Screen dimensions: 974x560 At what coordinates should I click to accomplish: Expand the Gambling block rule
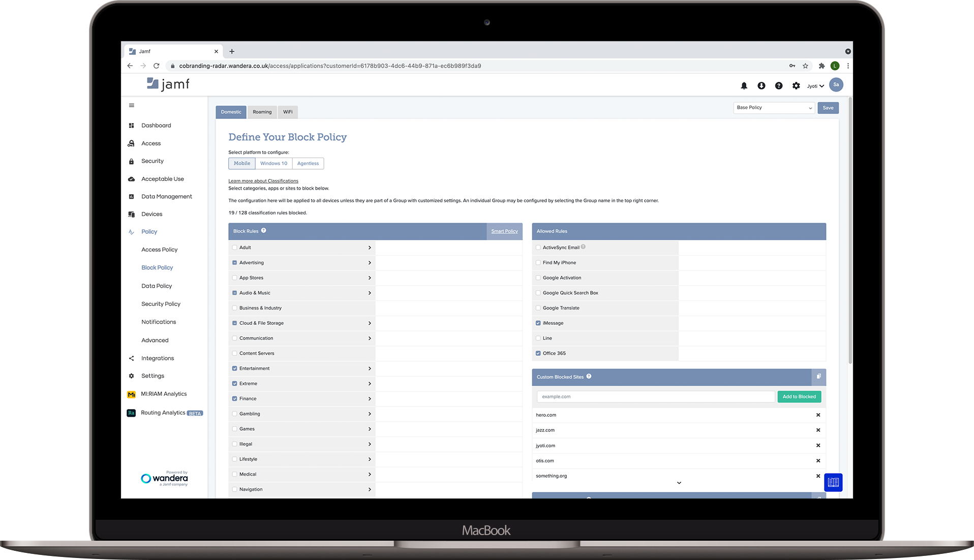pyautogui.click(x=369, y=414)
